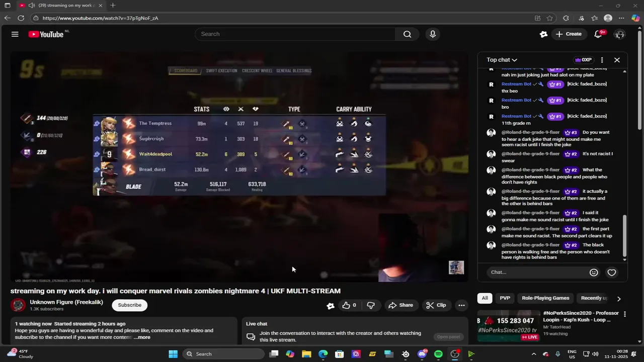Mute the tab via speaker icon
Image resolution: width=644 pixels, height=362 pixels.
[x=32, y=6]
